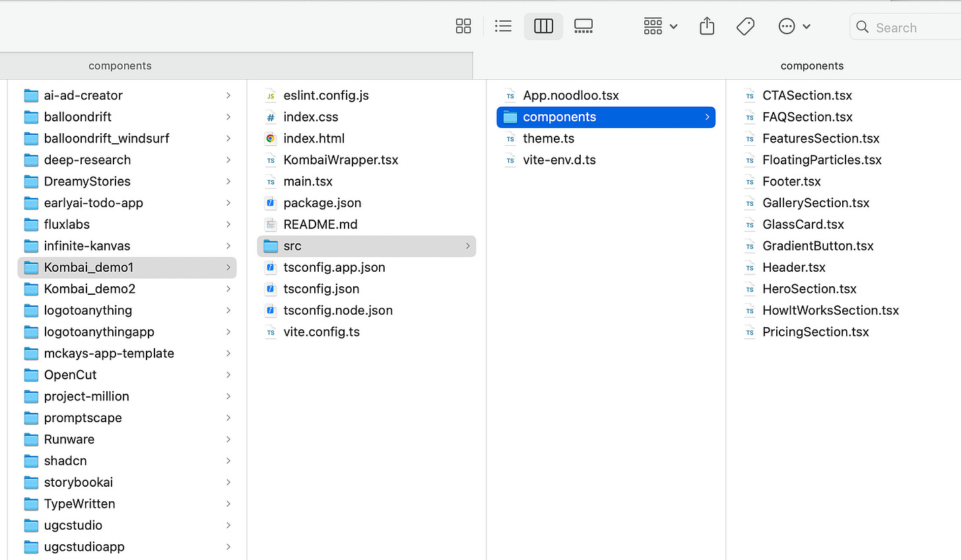
Task: Select the tsconfig.node.json file
Action: coord(366,311)
